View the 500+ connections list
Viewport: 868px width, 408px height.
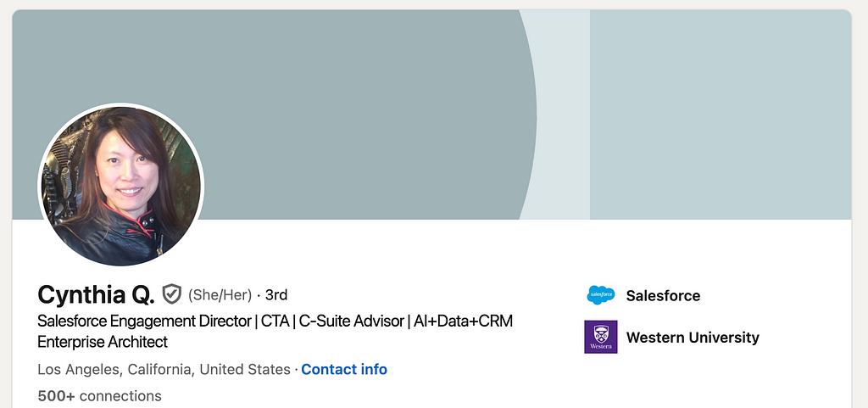coord(99,395)
